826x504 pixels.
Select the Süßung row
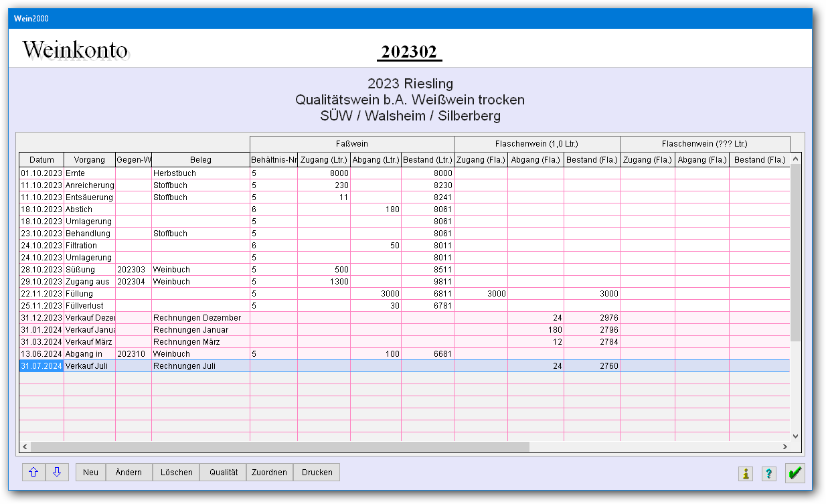(404, 270)
